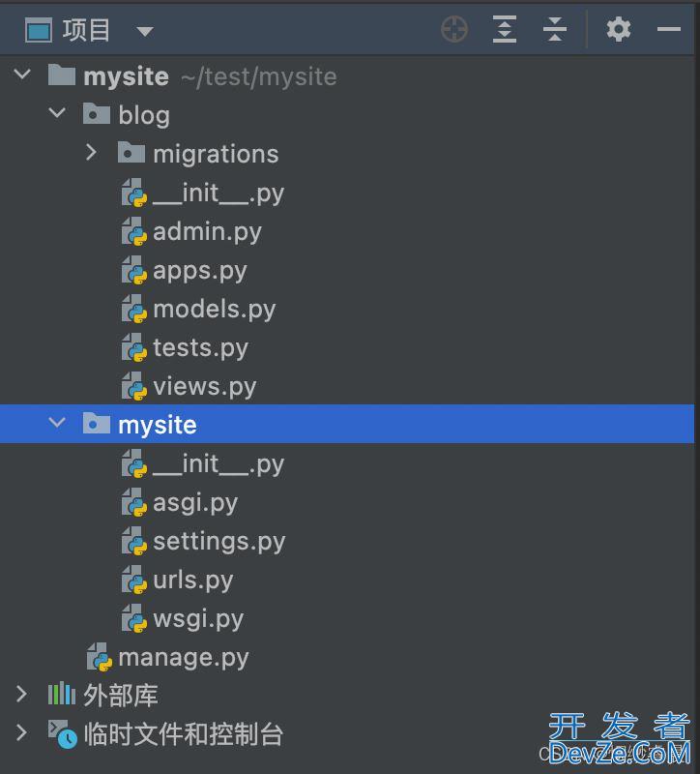
Task: Click the Python icon of manage.py
Action: point(100,657)
